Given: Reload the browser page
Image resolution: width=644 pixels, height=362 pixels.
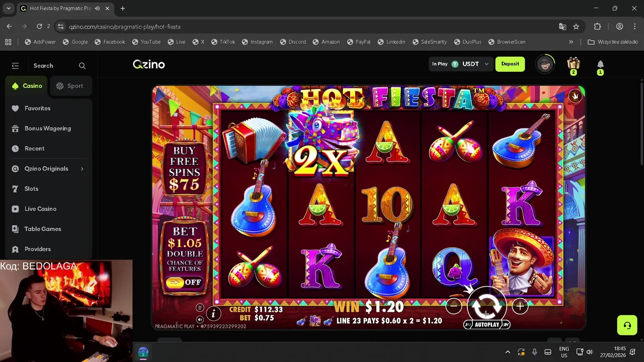Looking at the screenshot, I should click(39, 26).
